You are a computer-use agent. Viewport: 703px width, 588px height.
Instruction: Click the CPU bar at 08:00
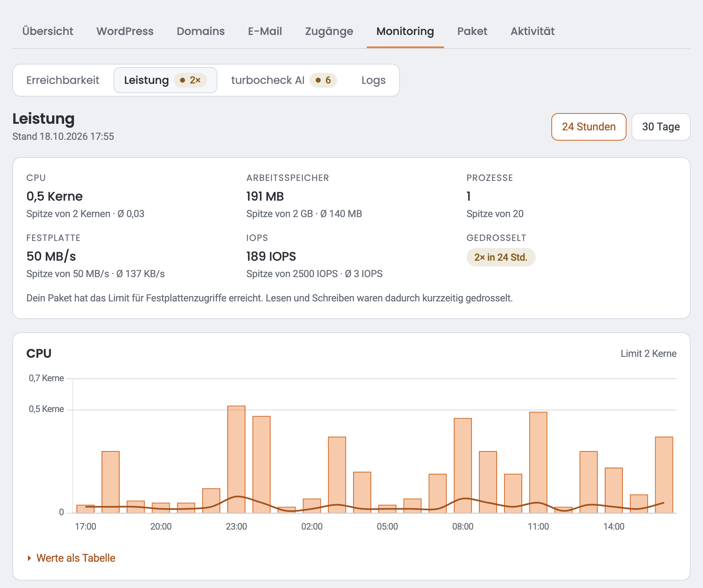pyautogui.click(x=463, y=465)
